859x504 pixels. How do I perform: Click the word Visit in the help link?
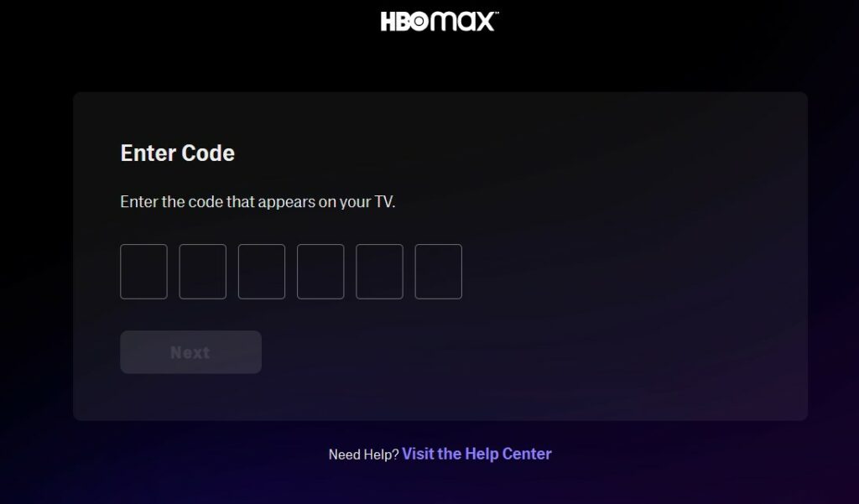[418, 454]
